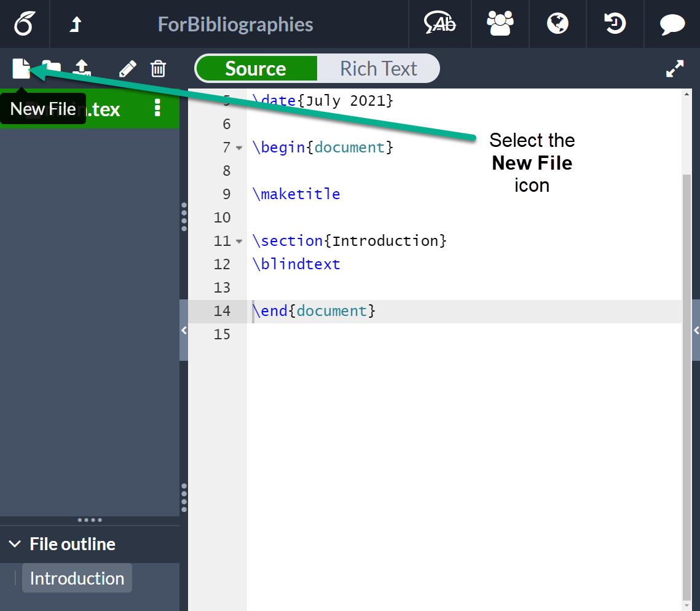The height and width of the screenshot is (611, 700).
Task: Collapse the File outline section
Action: pyautogui.click(x=15, y=544)
